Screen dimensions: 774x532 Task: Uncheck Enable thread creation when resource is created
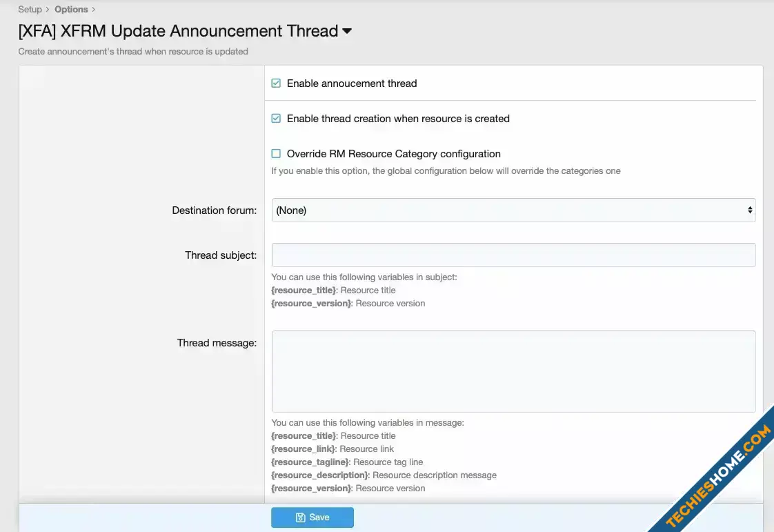coord(276,119)
